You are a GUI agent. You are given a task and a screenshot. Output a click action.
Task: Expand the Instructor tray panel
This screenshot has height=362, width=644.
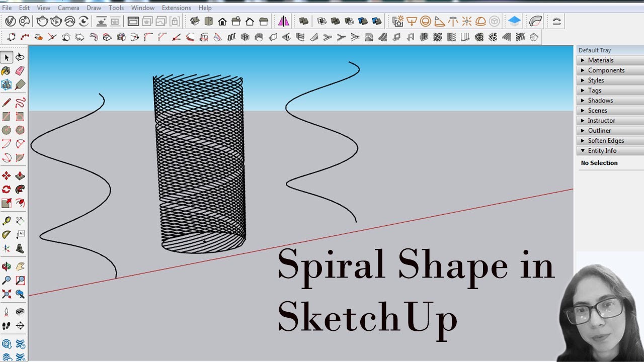(x=610, y=121)
